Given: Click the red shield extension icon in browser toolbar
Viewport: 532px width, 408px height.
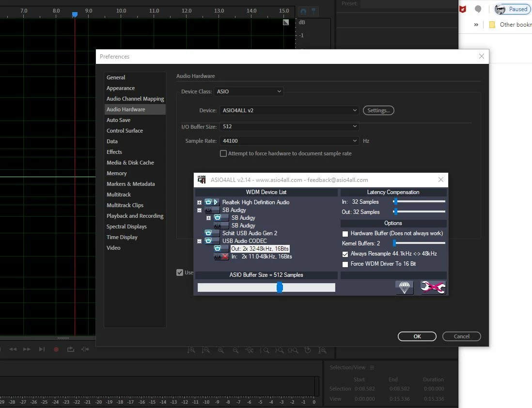Looking at the screenshot, I should (463, 9).
